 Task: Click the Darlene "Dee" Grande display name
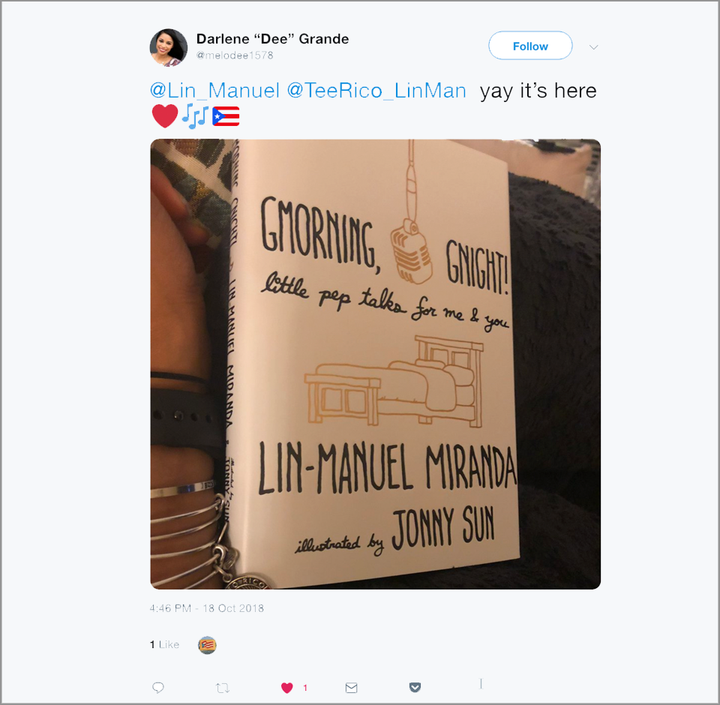click(272, 39)
